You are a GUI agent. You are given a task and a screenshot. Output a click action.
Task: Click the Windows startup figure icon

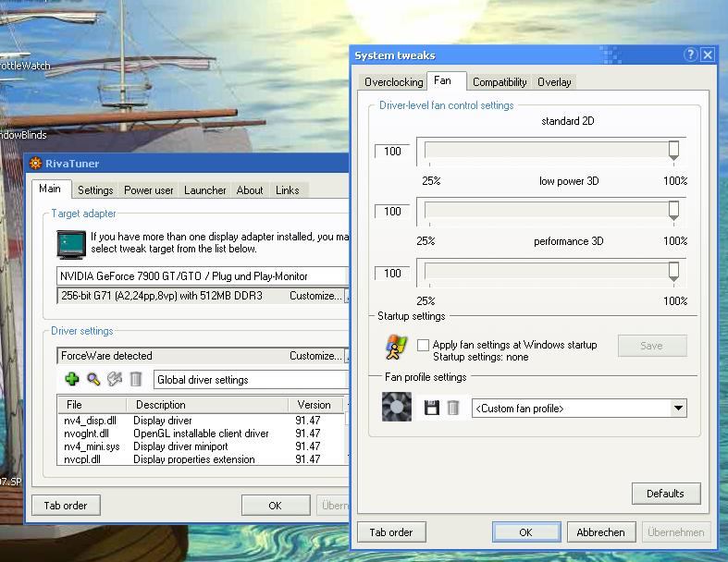coord(396,348)
